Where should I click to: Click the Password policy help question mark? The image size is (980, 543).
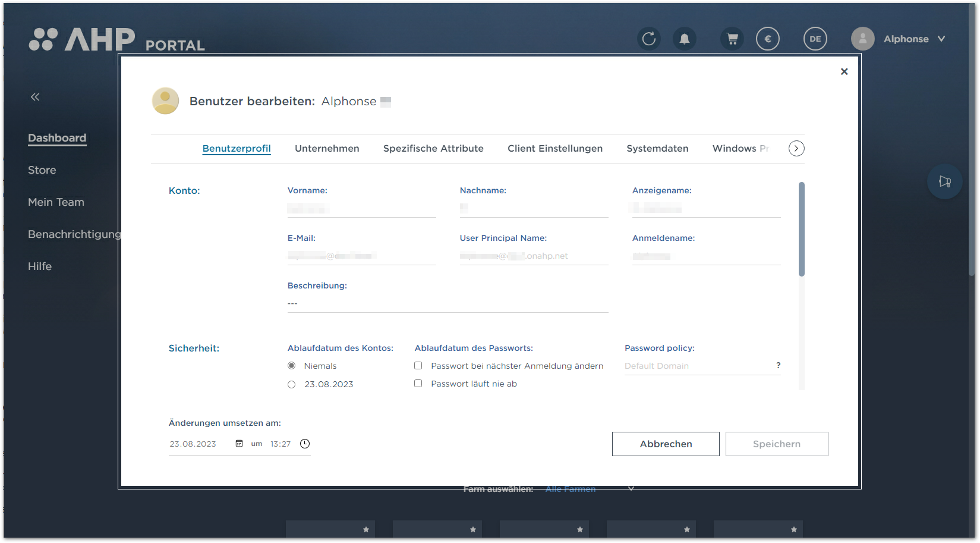pyautogui.click(x=778, y=365)
